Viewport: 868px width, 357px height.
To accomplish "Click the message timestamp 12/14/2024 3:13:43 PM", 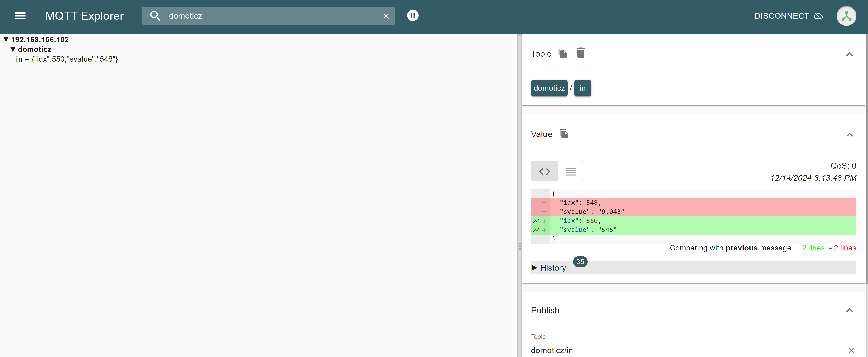I will 813,178.
